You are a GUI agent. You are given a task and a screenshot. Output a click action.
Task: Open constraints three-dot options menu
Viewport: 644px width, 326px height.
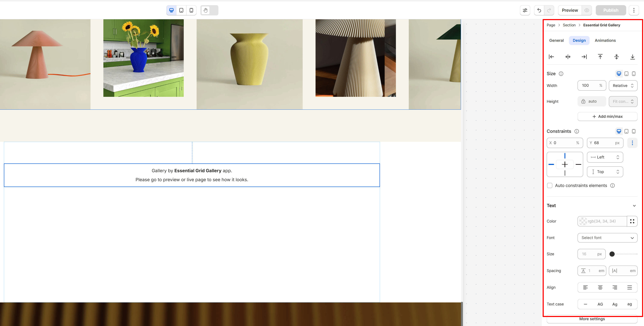632,143
